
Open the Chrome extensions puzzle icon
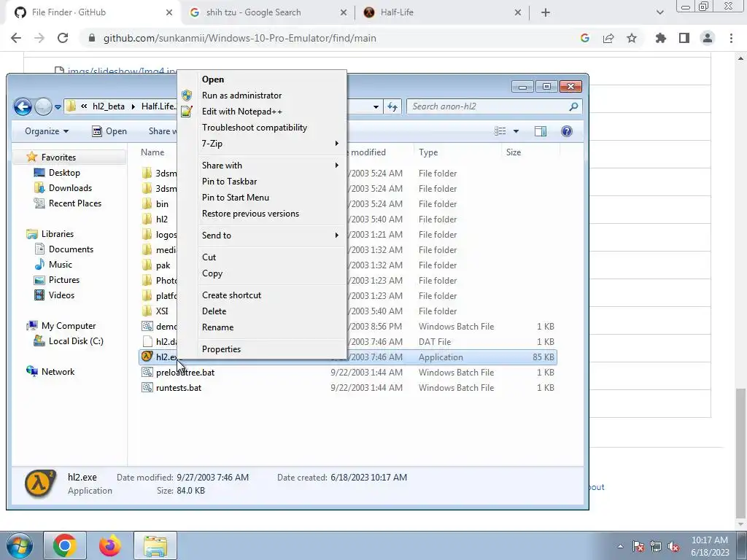pyautogui.click(x=660, y=38)
